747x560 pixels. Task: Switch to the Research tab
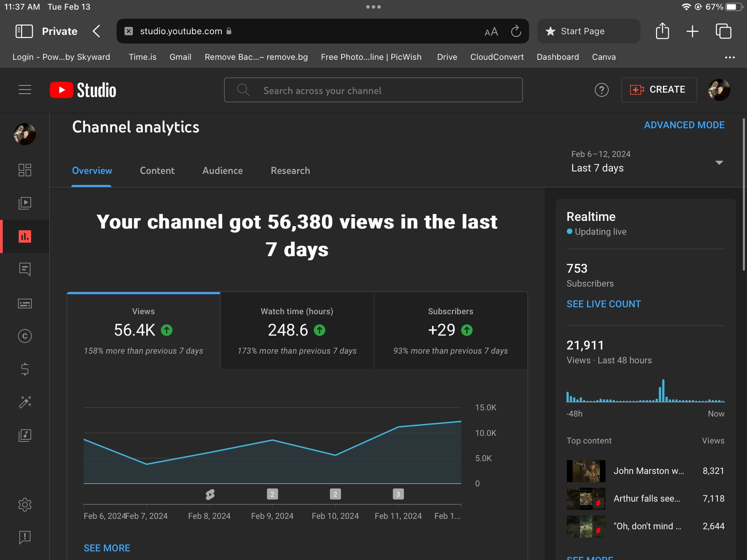290,171
